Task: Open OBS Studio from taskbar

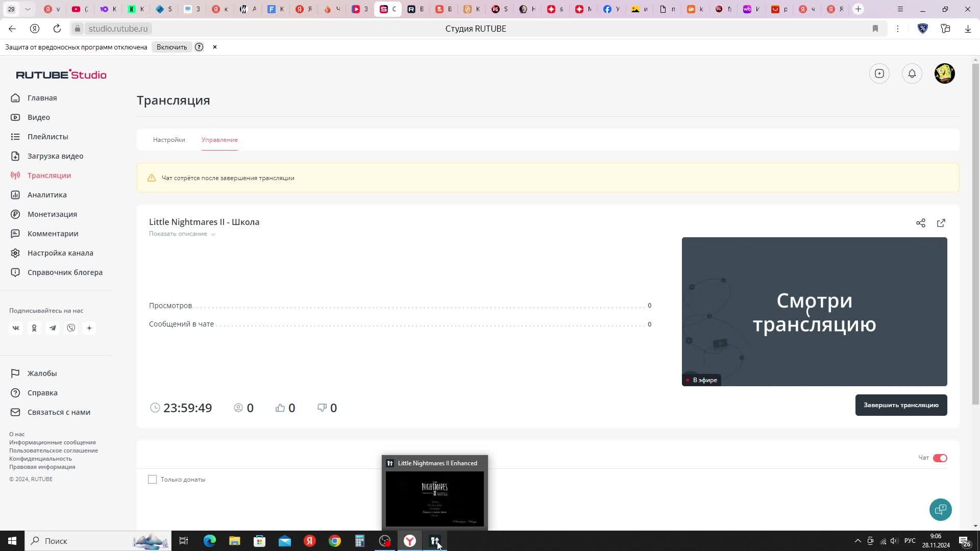Action: pyautogui.click(x=385, y=541)
